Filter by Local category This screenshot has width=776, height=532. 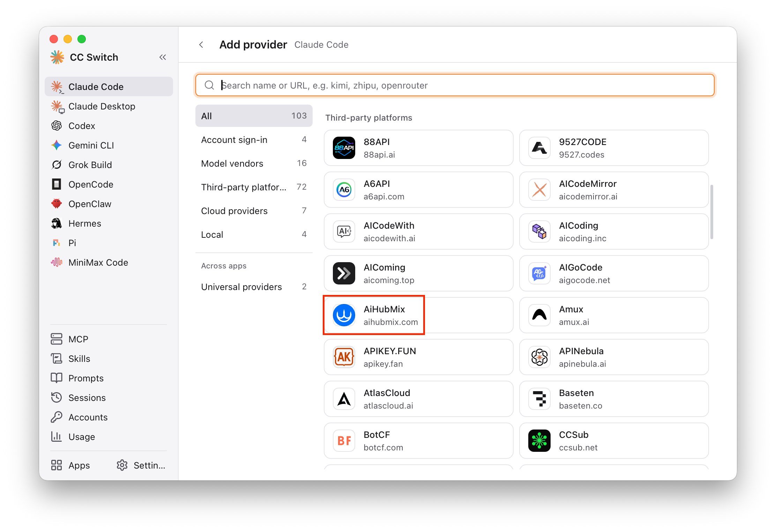[254, 234]
